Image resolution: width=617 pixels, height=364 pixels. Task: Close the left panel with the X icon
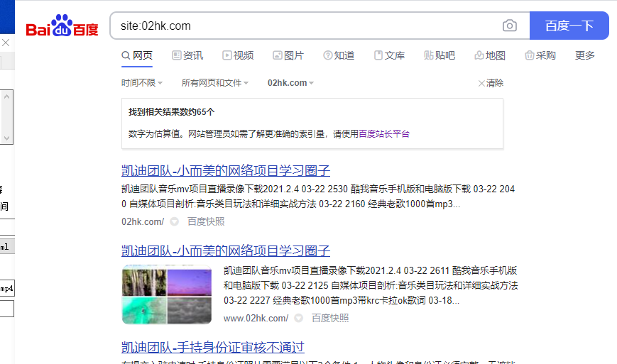pos(6,43)
